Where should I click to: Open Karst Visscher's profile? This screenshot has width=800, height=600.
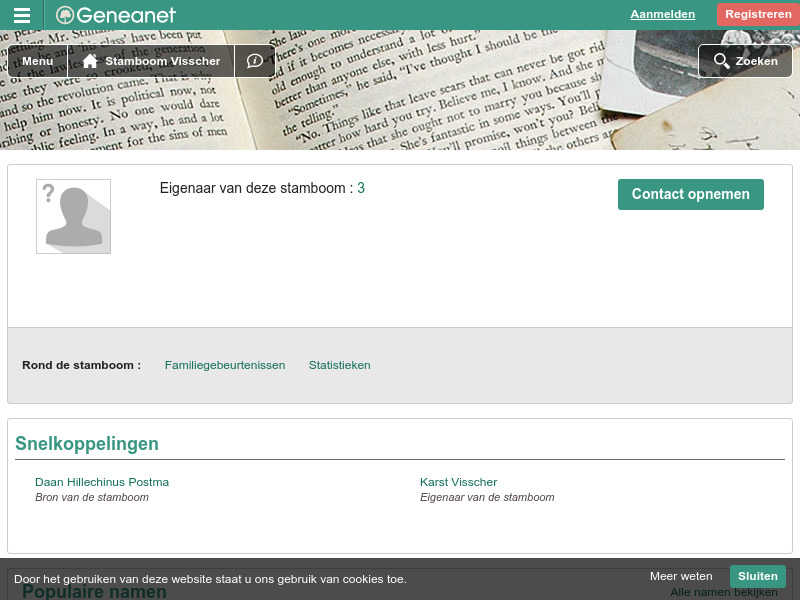(458, 482)
